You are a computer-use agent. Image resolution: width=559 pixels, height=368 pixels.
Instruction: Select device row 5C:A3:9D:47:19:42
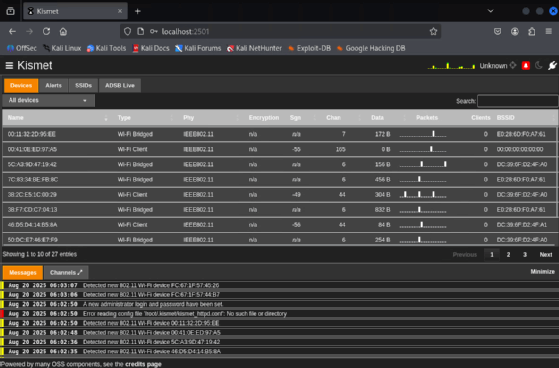(279, 164)
